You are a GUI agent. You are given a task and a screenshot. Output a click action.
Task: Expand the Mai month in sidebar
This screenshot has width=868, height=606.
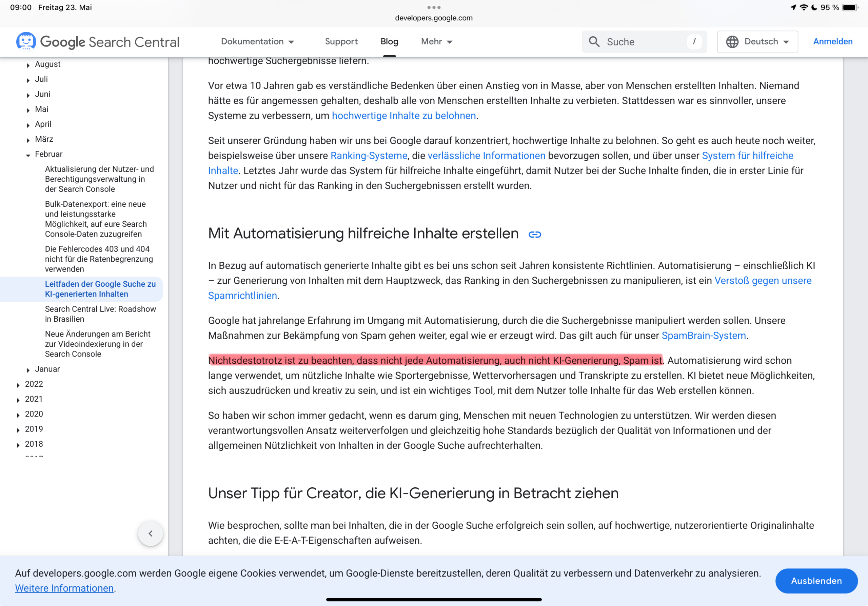pyautogui.click(x=28, y=110)
